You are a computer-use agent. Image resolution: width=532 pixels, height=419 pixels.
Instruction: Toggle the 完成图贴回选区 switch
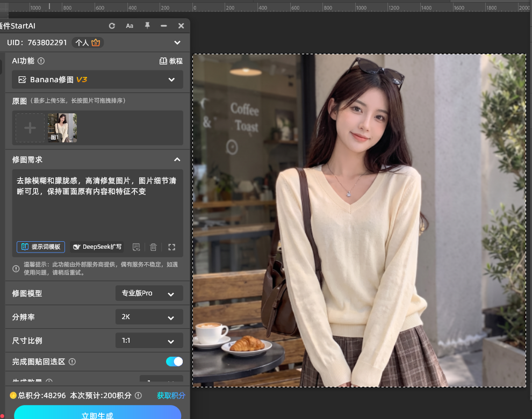pos(175,362)
